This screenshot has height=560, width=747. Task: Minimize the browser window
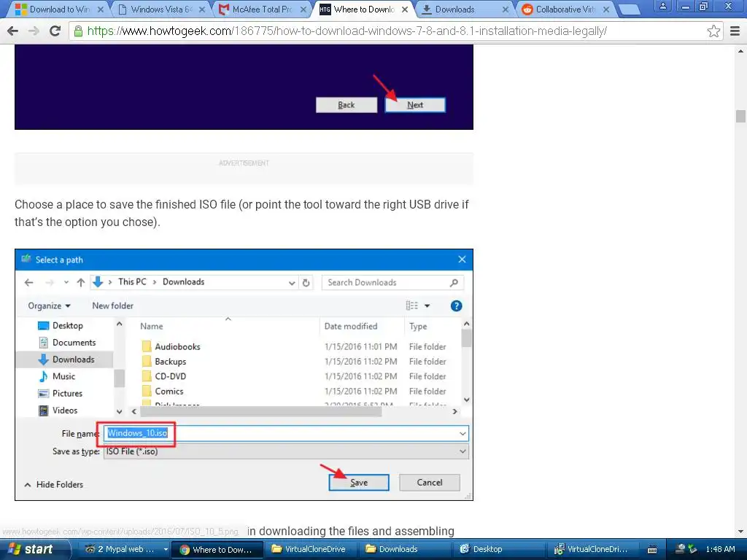[686, 6]
